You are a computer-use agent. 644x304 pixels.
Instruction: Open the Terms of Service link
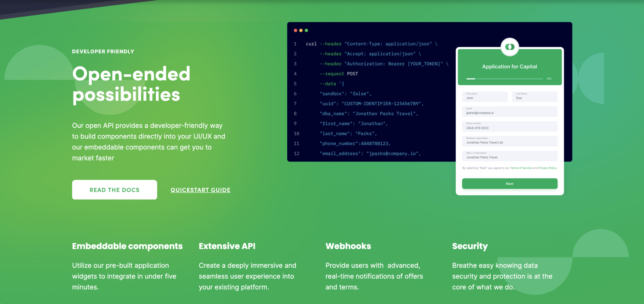521,168
